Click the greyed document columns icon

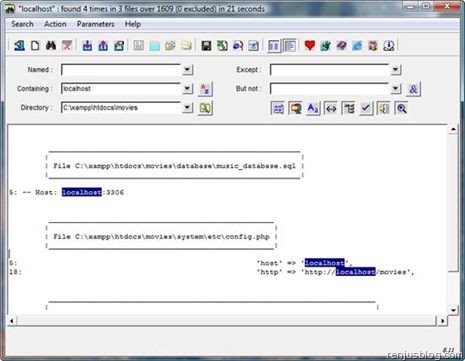click(139, 45)
